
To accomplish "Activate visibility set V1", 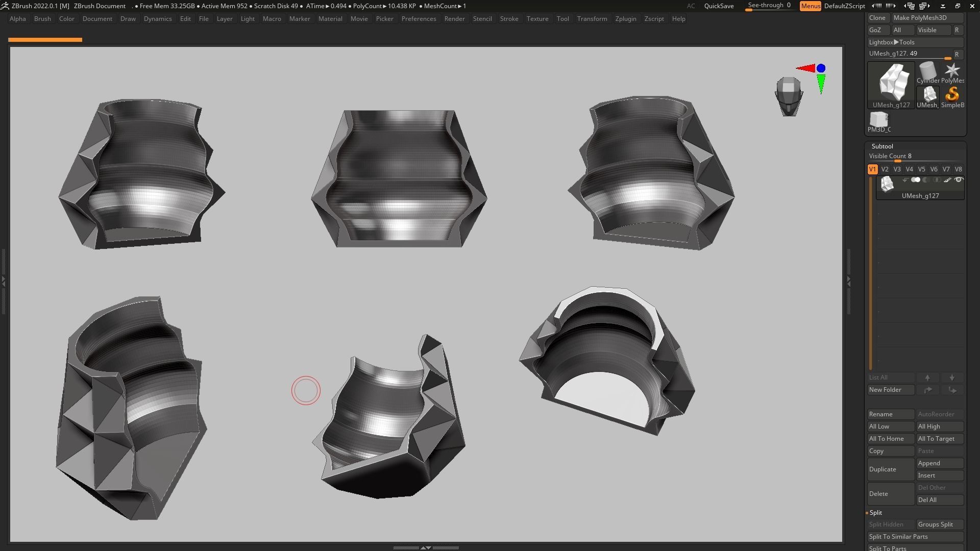I will 872,169.
